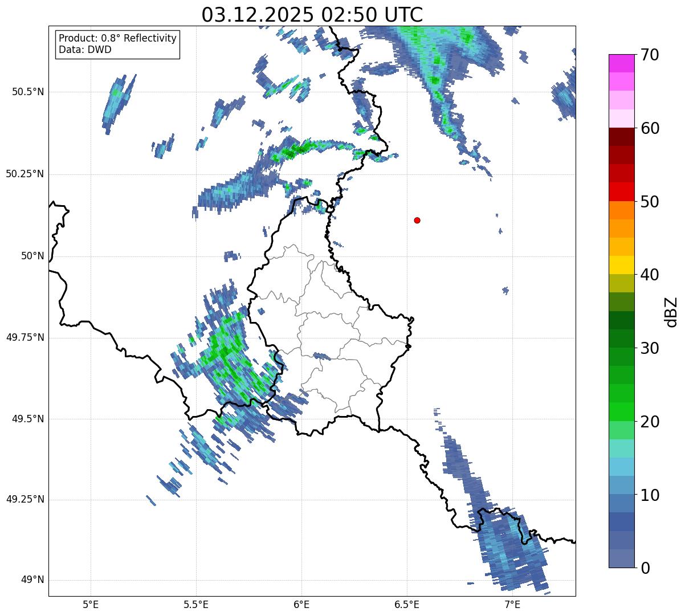
Task: Click the title 03.12.2025 02:50 UTC
Action: [312, 14]
